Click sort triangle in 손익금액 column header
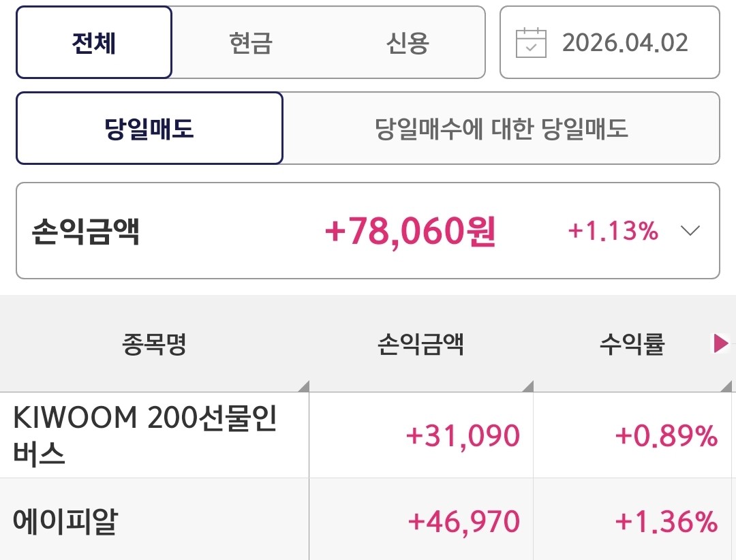Screen dimensions: 736x560 click(527, 386)
